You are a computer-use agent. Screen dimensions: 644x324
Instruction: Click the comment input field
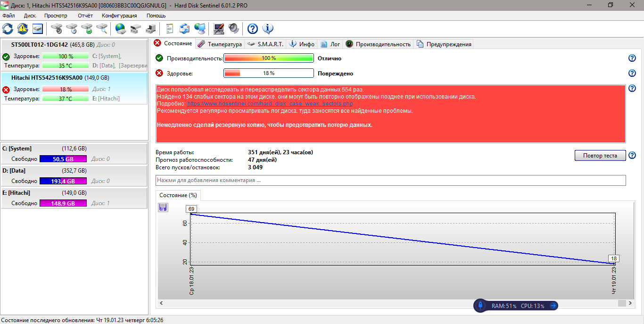[390, 180]
